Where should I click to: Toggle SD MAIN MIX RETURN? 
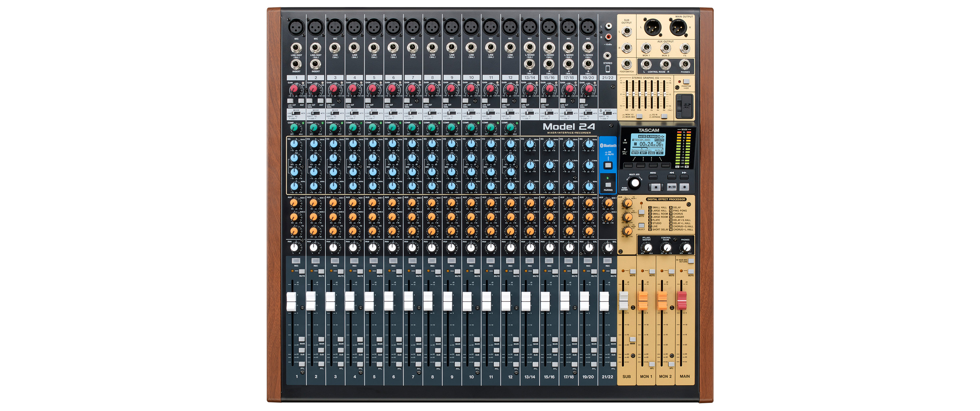click(691, 261)
